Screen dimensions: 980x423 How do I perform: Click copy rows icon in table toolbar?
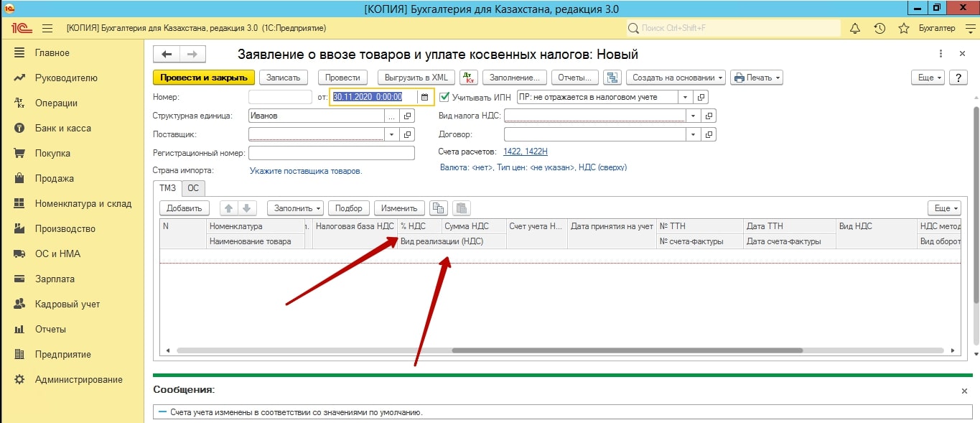point(437,208)
